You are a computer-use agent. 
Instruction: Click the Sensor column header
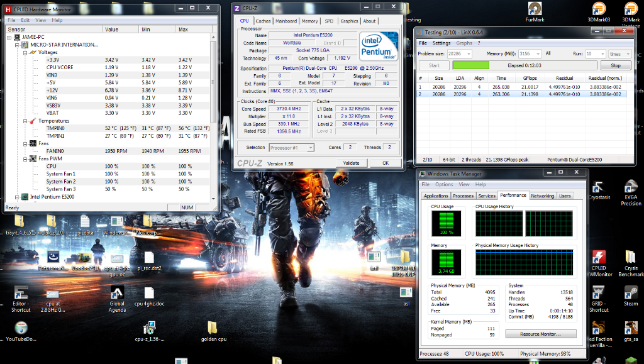(53, 29)
